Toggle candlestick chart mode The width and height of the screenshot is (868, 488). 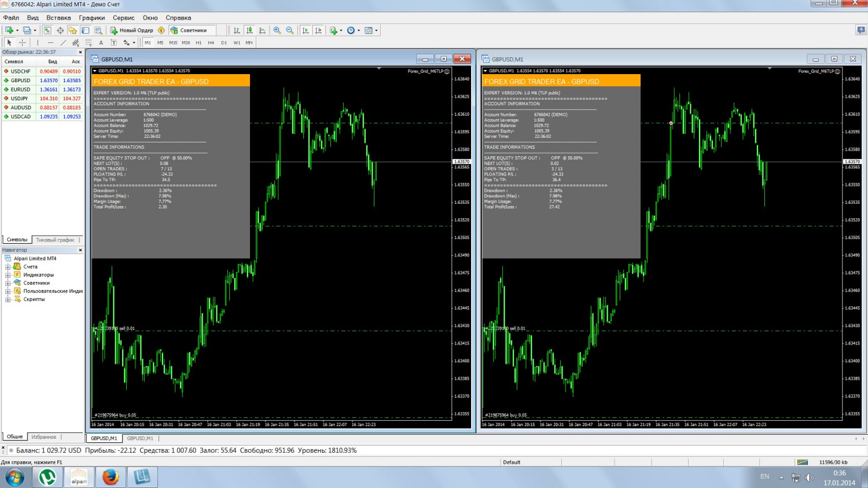click(249, 30)
